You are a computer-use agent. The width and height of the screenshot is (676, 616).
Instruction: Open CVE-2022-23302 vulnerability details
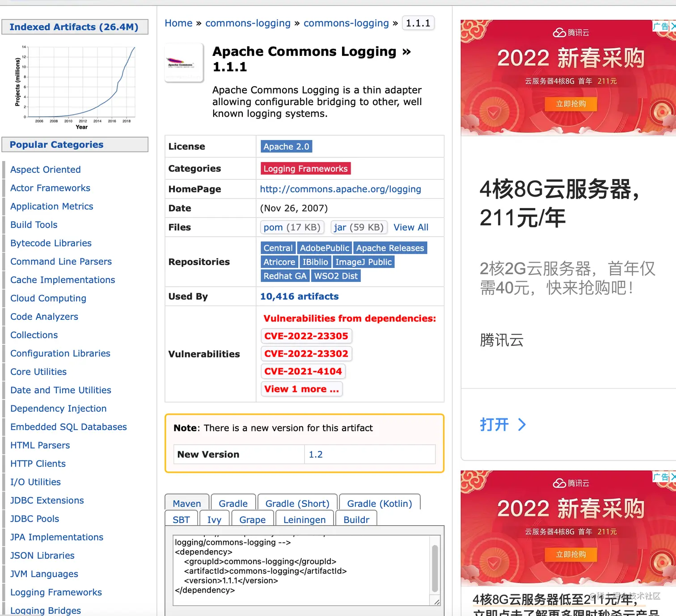click(306, 353)
